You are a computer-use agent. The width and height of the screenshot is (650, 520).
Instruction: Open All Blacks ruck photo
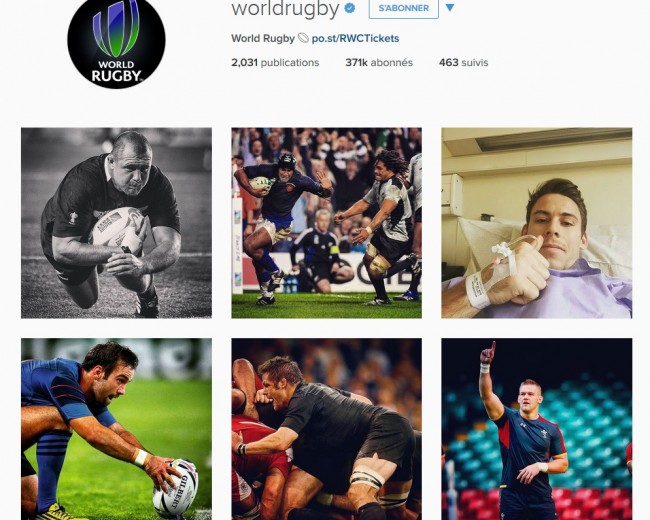pos(327,429)
